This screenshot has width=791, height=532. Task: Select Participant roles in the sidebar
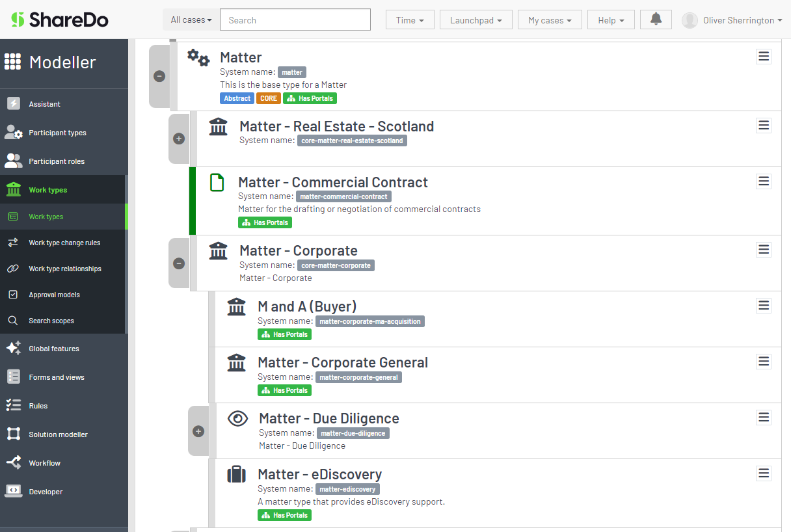[x=56, y=161]
